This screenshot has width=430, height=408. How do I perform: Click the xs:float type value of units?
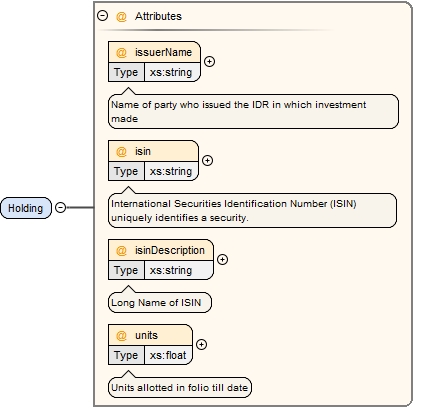click(x=168, y=355)
